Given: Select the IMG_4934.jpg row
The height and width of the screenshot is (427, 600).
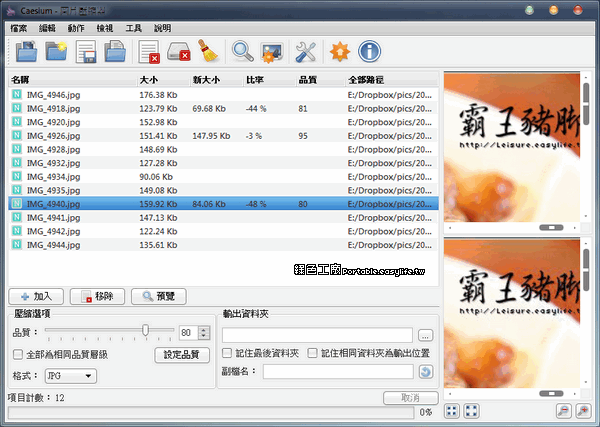Looking at the screenshot, I should click(x=223, y=177).
